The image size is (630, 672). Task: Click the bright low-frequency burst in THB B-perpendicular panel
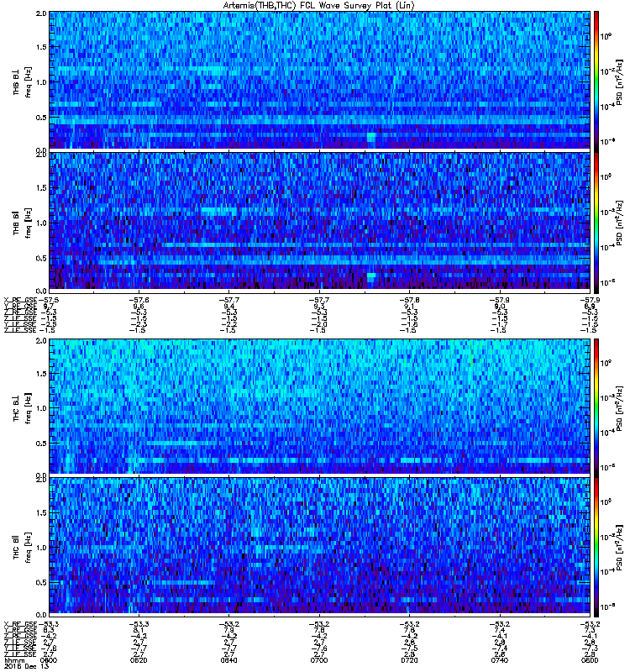tap(371, 139)
